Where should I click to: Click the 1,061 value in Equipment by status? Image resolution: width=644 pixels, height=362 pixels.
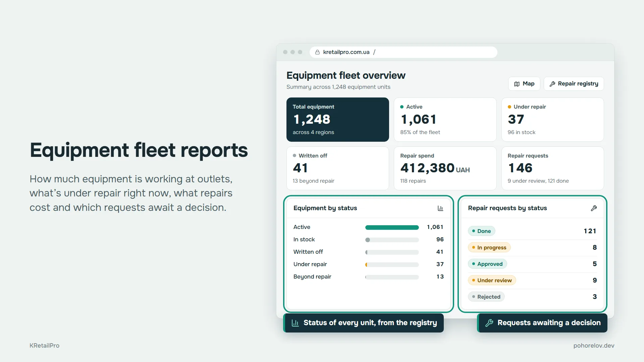pos(435,227)
